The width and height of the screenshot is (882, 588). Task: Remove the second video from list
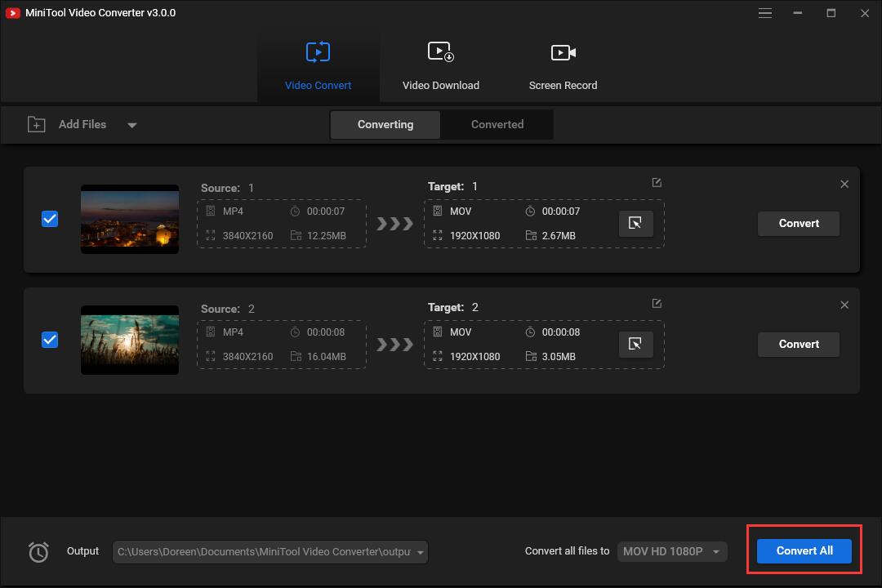coord(844,305)
